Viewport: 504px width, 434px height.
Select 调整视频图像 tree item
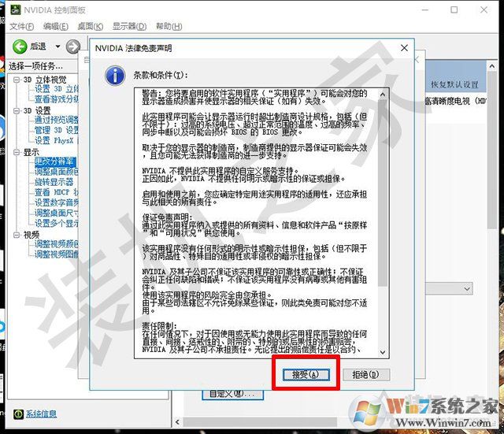coord(56,254)
